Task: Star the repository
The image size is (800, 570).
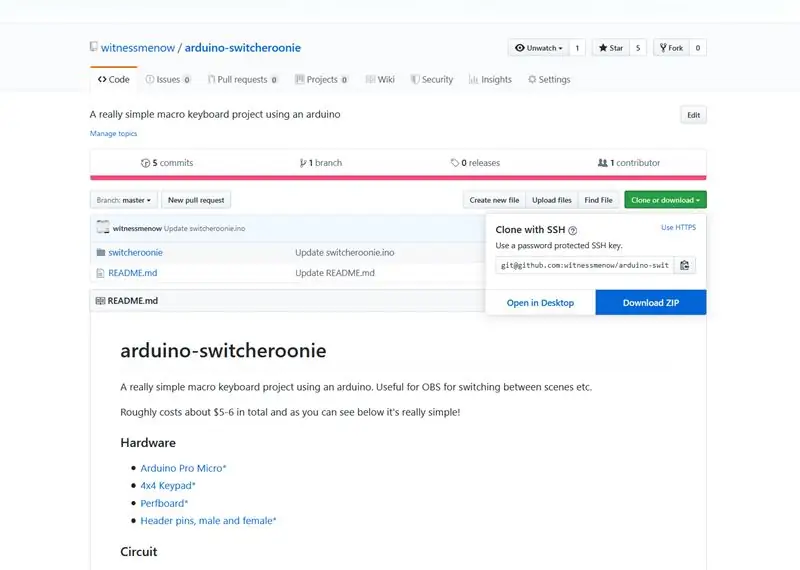Action: (611, 48)
